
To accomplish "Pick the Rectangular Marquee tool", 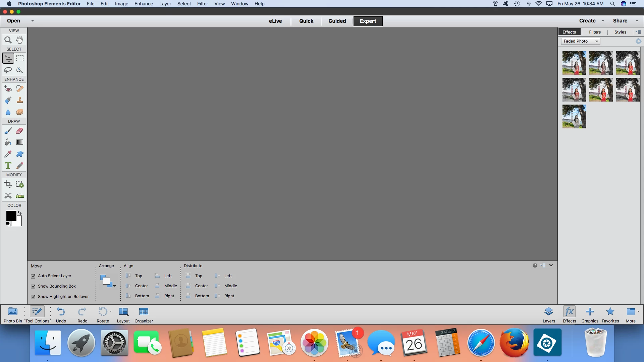I will tap(20, 58).
